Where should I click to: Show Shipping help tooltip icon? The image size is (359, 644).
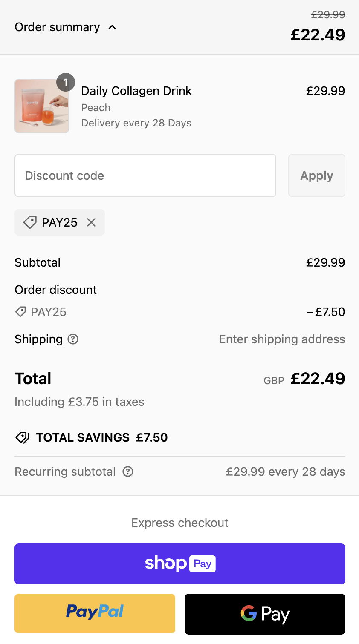(x=73, y=339)
